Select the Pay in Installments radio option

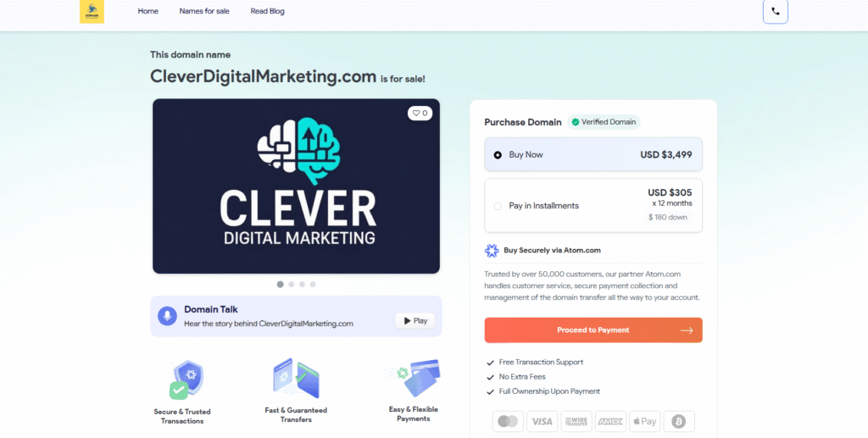pos(498,206)
